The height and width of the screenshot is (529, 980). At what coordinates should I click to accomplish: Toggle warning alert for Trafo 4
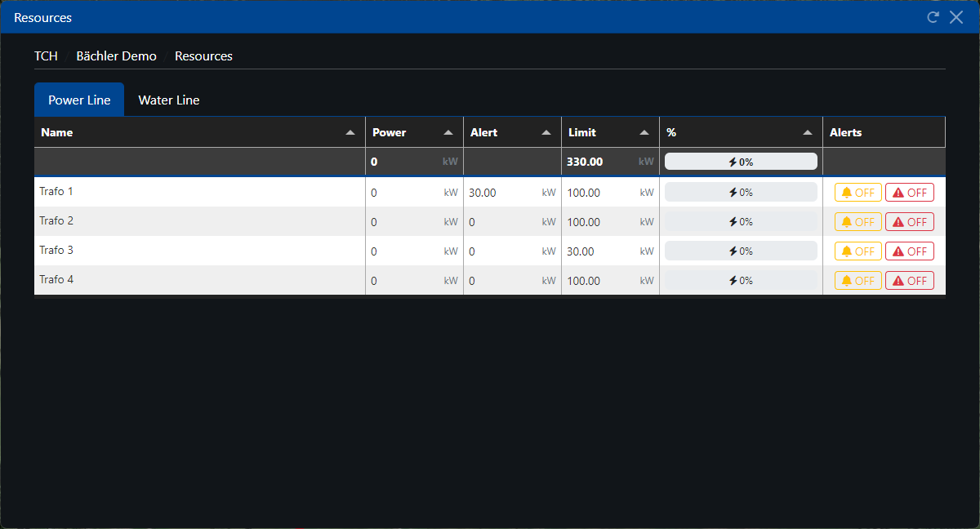[910, 281]
